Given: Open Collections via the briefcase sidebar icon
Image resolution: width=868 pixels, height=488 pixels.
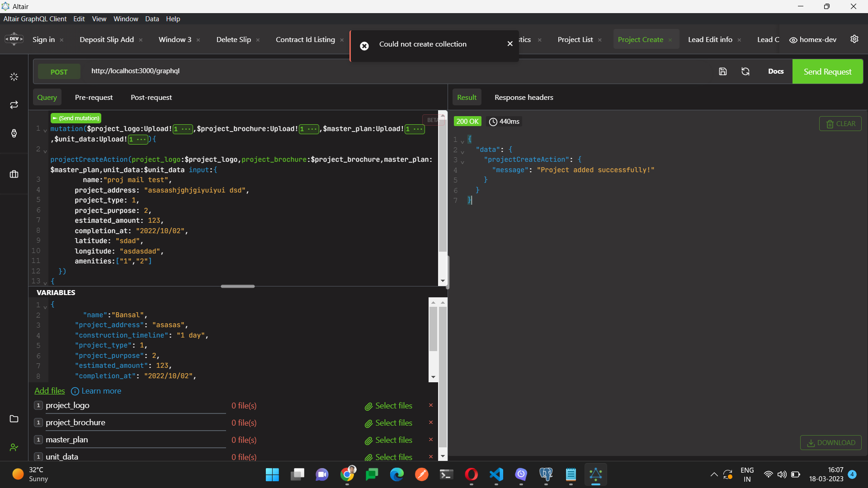Looking at the screenshot, I should point(14,174).
